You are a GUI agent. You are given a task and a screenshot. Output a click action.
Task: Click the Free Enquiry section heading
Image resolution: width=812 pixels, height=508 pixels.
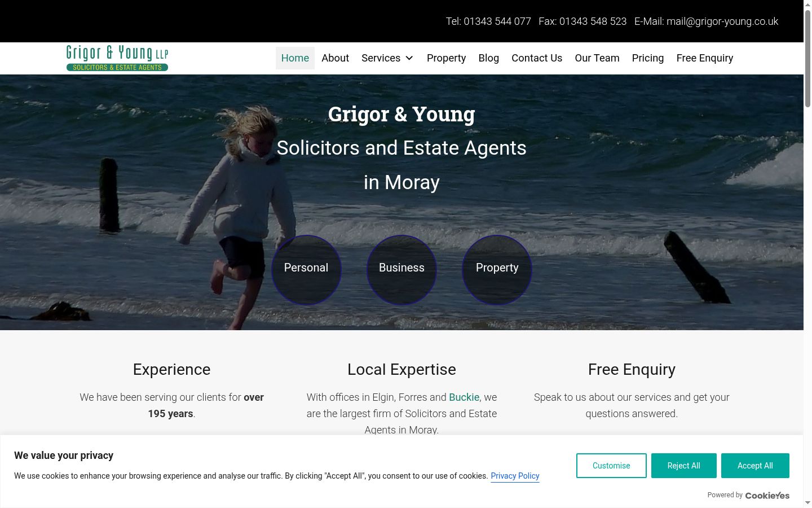632,369
